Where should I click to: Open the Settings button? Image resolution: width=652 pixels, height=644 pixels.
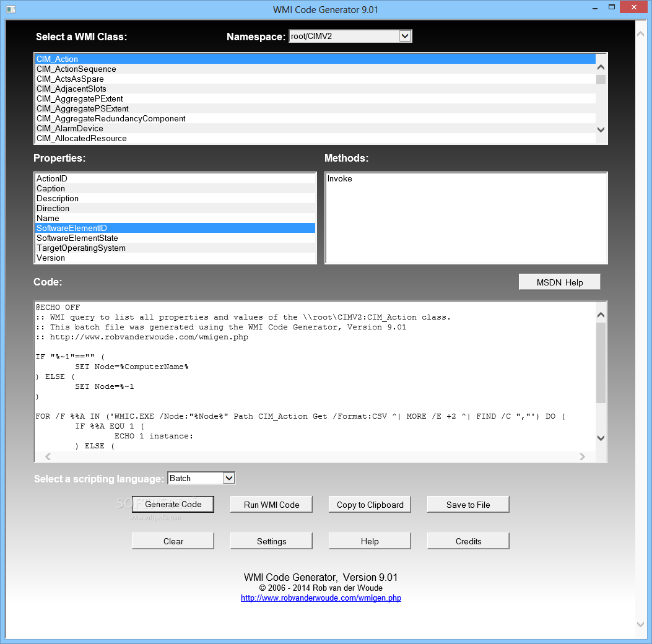click(272, 541)
